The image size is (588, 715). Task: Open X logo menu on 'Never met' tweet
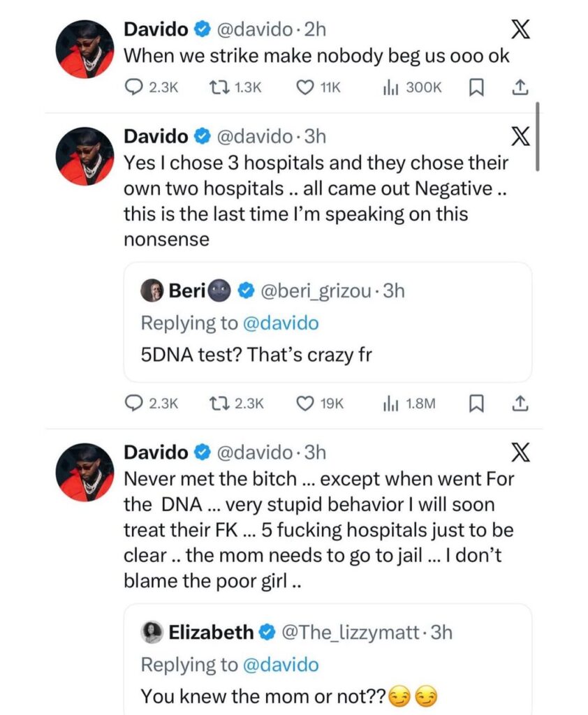coord(520,453)
